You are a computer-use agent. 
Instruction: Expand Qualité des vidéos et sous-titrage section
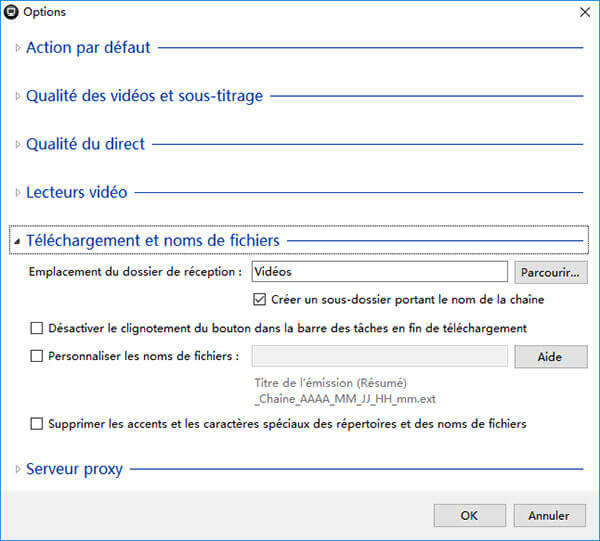tap(144, 96)
